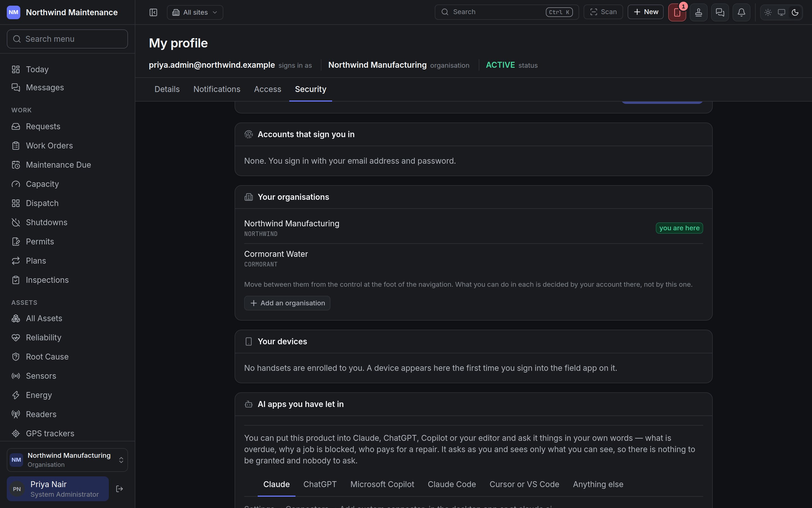Open Priya Nair profile card

point(58,489)
